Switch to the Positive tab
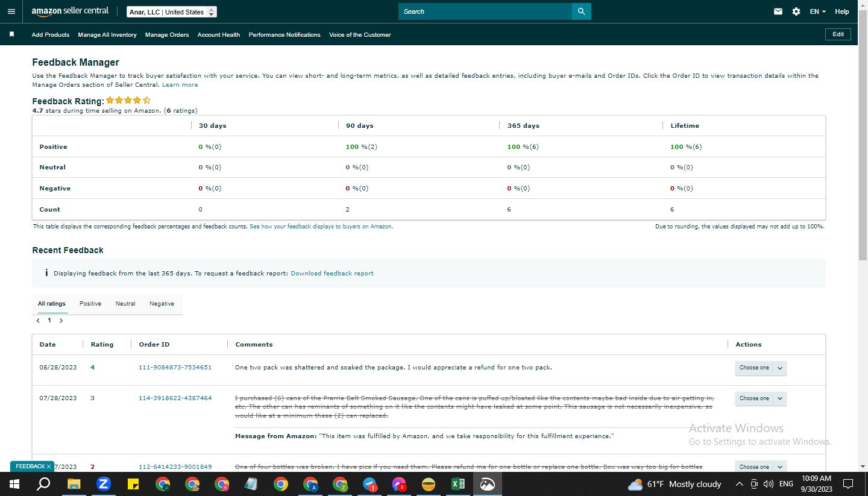Screen dimensions: 868x496 [90, 304]
